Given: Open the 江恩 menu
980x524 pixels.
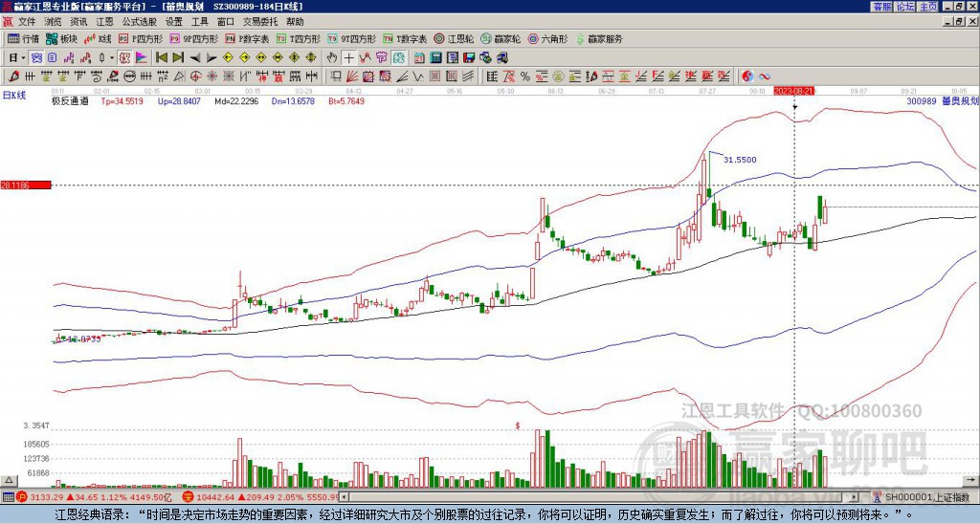Looking at the screenshot, I should (105, 22).
